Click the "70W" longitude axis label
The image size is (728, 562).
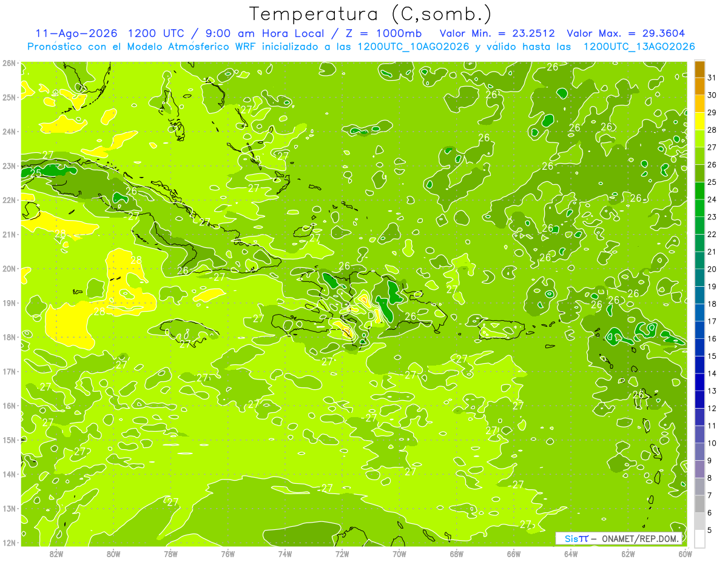click(399, 554)
